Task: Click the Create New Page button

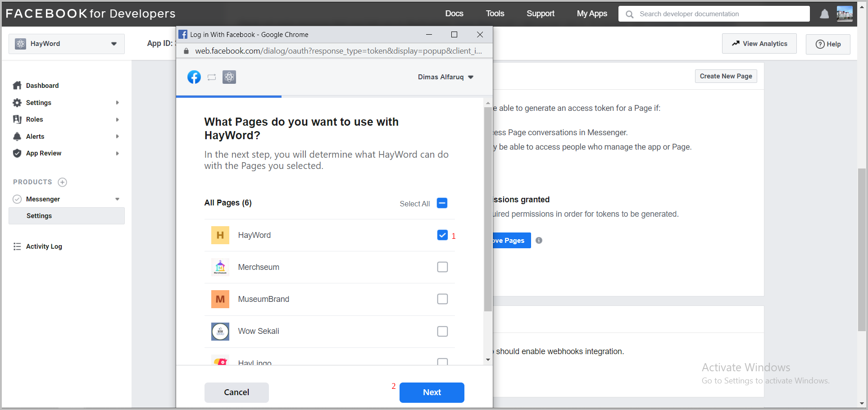Action: coord(726,76)
